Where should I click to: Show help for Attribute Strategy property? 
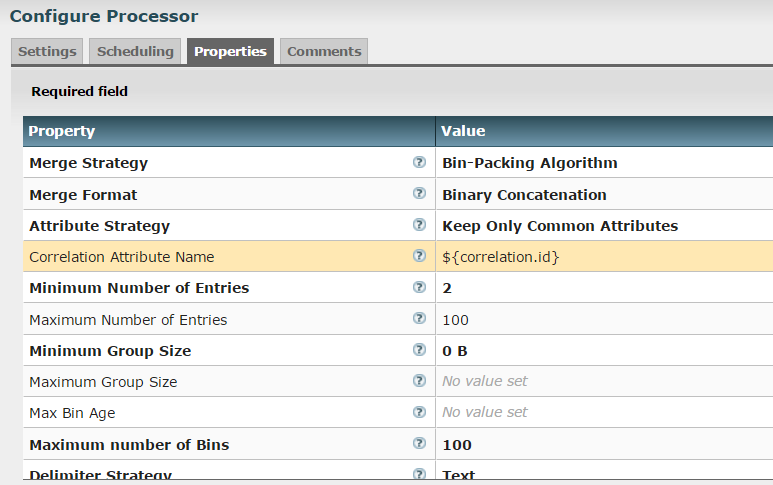coord(419,225)
